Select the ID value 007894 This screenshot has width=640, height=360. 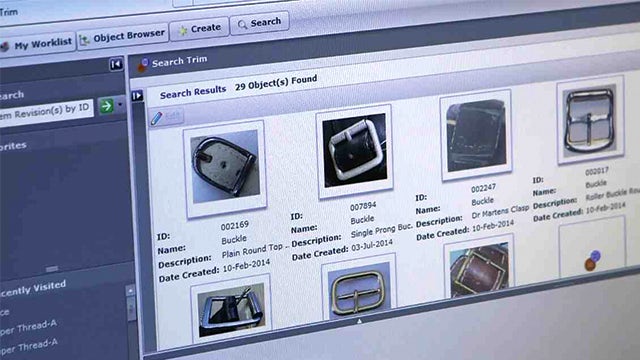coord(363,207)
